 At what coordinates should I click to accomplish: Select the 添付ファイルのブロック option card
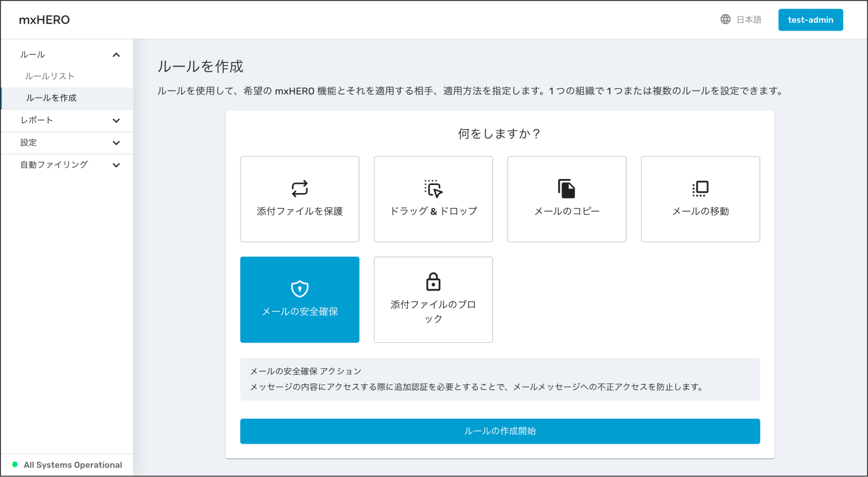click(433, 300)
